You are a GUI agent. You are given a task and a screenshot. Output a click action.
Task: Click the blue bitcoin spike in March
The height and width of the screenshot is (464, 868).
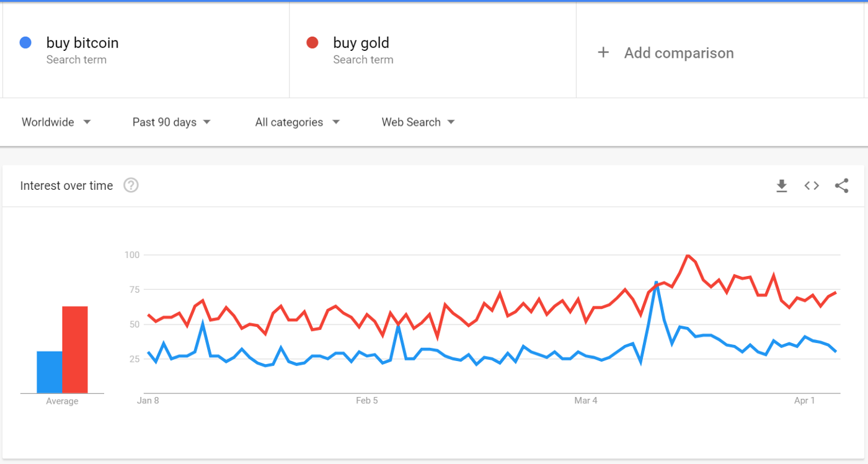tap(656, 283)
